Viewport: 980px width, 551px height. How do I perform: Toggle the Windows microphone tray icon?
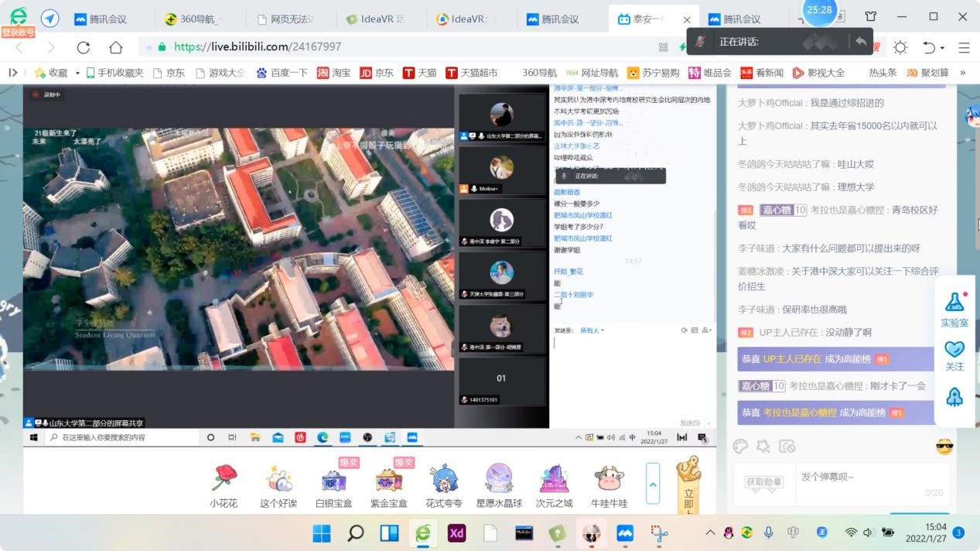[x=769, y=532]
